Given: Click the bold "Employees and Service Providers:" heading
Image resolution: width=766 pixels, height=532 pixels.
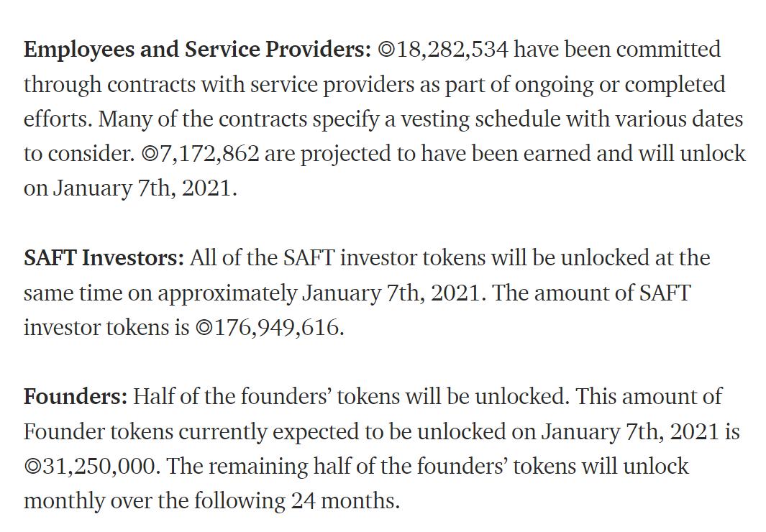Looking at the screenshot, I should click(197, 50).
